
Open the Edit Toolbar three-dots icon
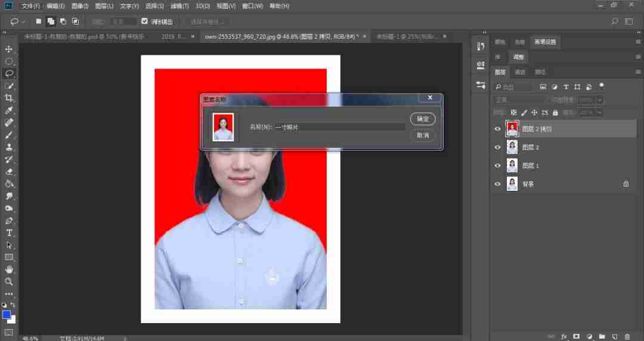[8, 294]
